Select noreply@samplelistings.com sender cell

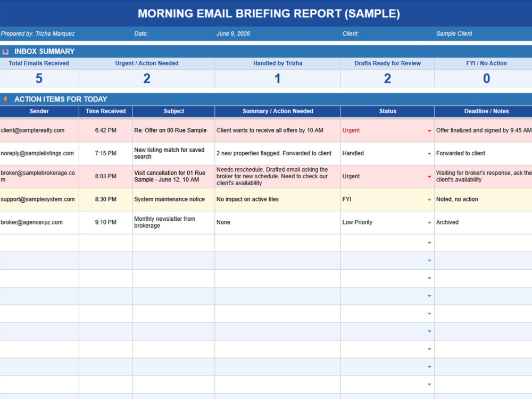(x=39, y=154)
